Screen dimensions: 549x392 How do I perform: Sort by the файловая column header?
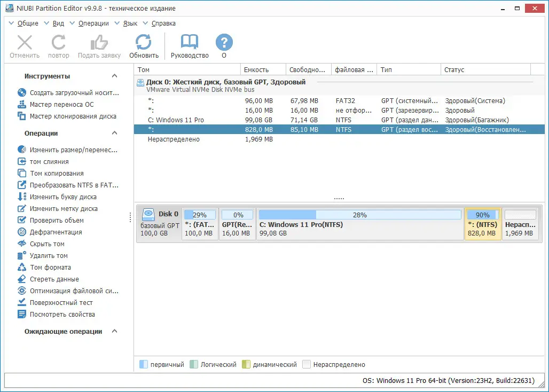point(354,69)
